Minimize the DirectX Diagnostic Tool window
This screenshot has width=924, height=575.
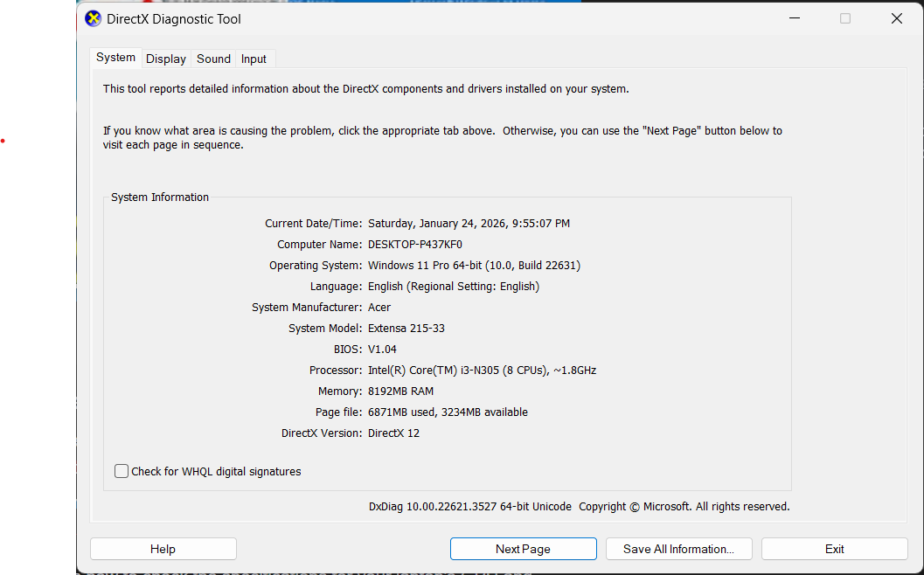(x=795, y=18)
